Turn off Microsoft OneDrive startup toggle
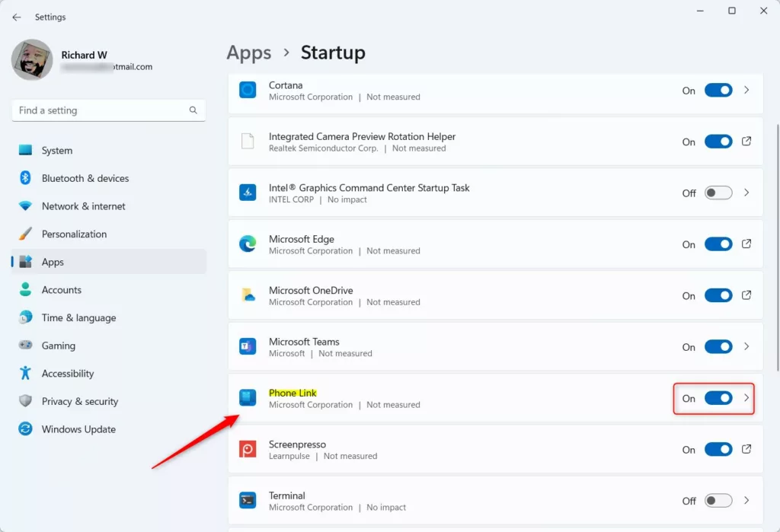Screen dimensions: 780x532 [718, 296]
